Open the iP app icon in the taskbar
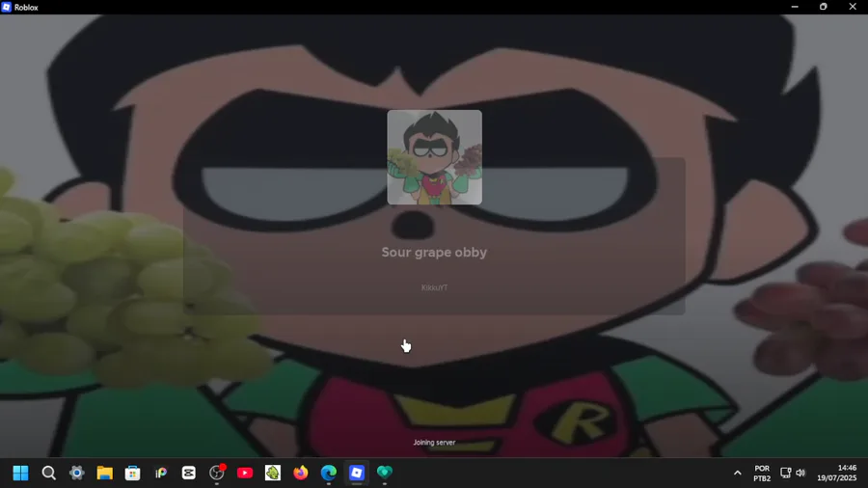 [x=160, y=474]
